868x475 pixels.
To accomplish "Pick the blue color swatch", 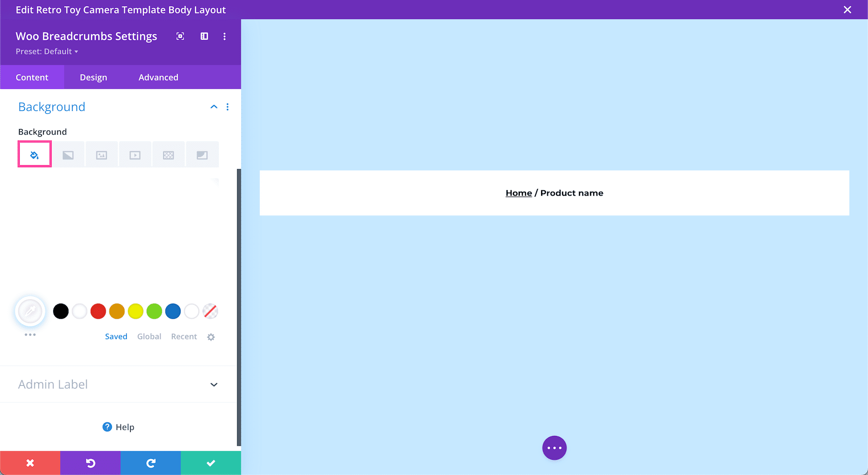I will click(x=173, y=311).
